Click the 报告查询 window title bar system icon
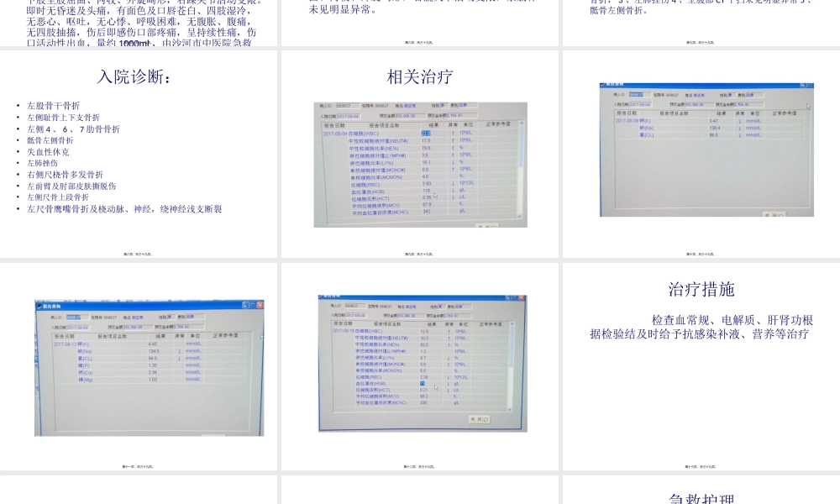840x504 pixels. [x=39, y=305]
